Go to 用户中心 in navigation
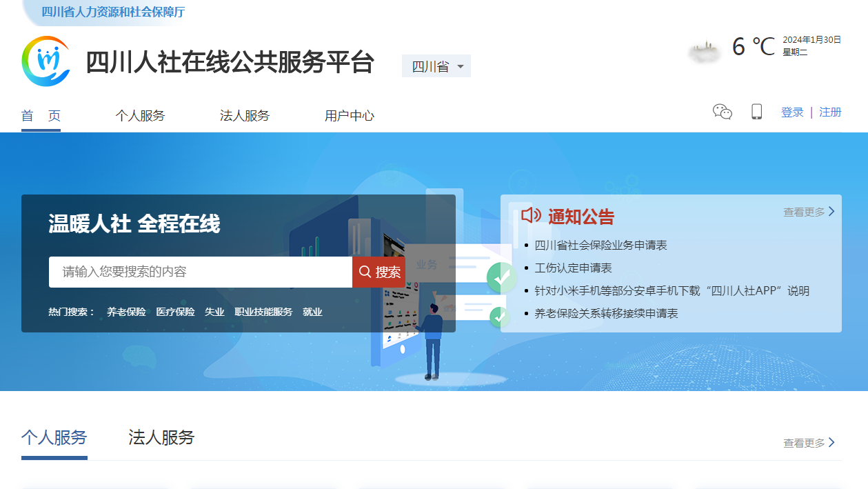Image resolution: width=868 pixels, height=489 pixels. click(350, 116)
